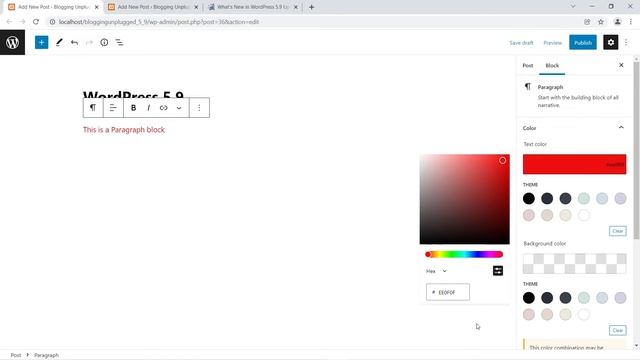Click the saturation color gradient area
This screenshot has width=640, height=360.
pos(464,199)
